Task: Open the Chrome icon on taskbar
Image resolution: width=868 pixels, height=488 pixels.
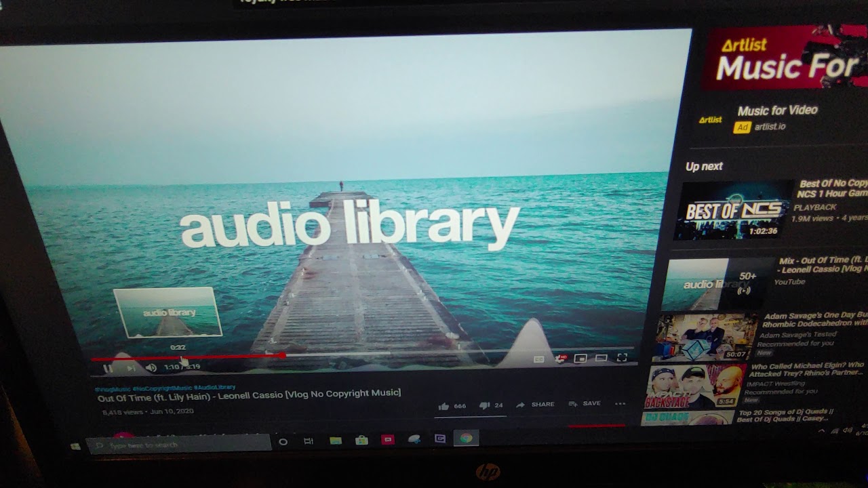Action: coord(466,439)
